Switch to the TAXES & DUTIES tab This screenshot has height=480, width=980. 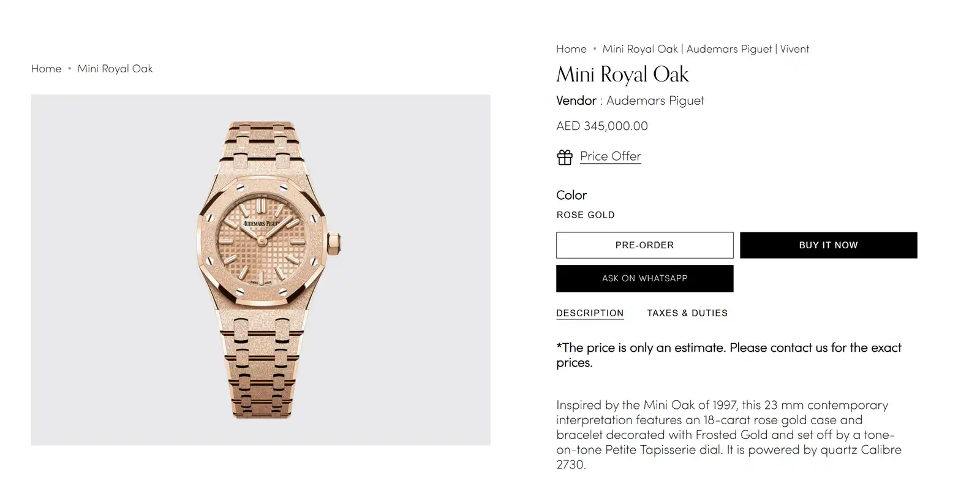(687, 313)
